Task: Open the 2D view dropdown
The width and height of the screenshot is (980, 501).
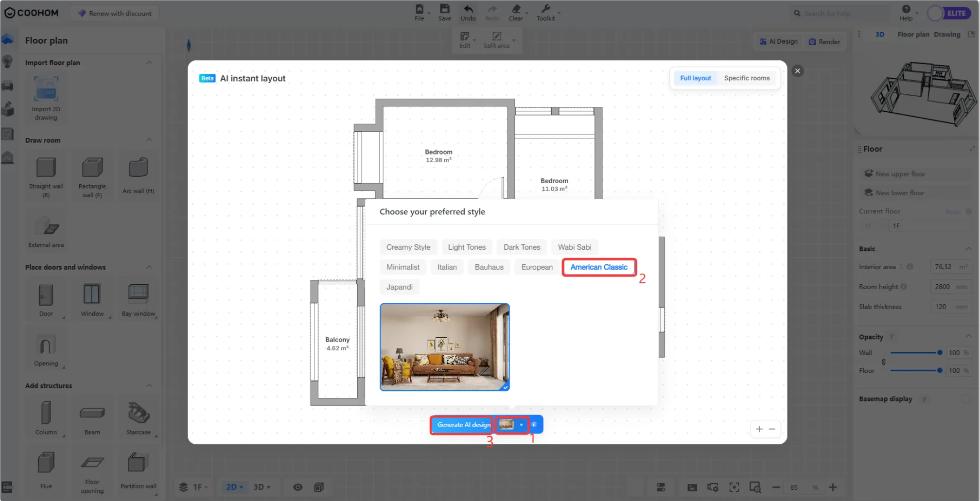Action: pyautogui.click(x=234, y=487)
